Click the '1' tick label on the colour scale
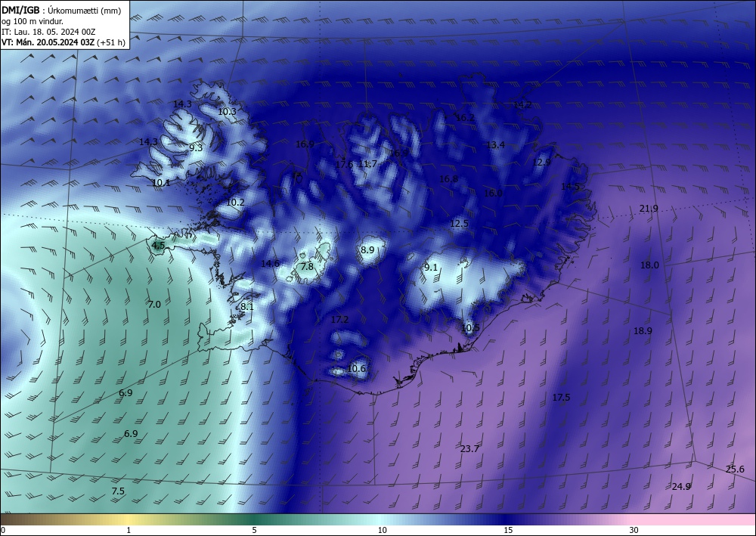The image size is (756, 536). (x=129, y=531)
